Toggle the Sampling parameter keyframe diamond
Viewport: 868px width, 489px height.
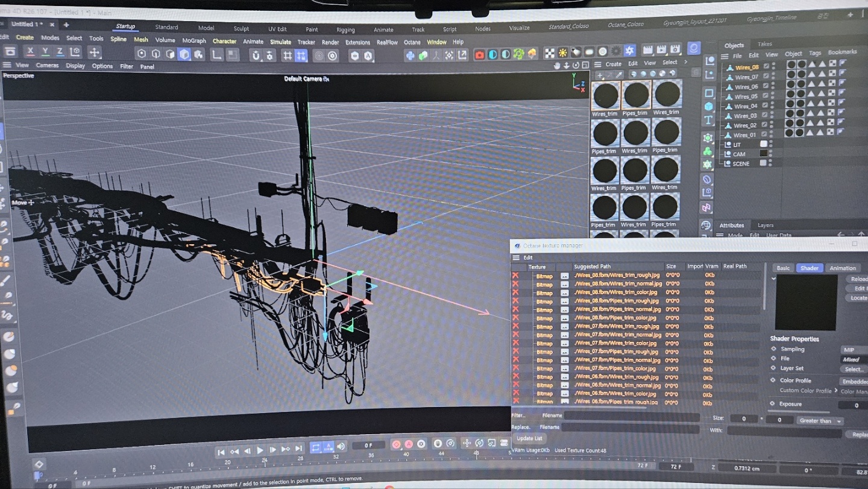click(774, 349)
